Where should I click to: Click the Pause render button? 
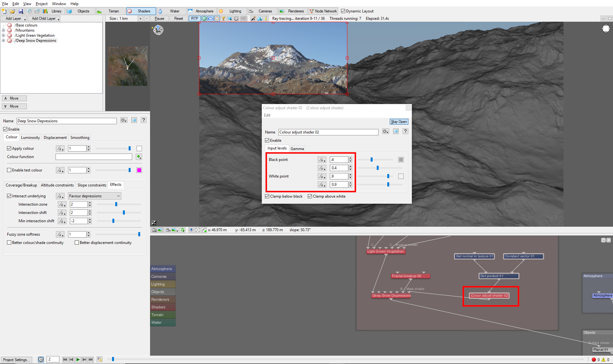pos(159,19)
